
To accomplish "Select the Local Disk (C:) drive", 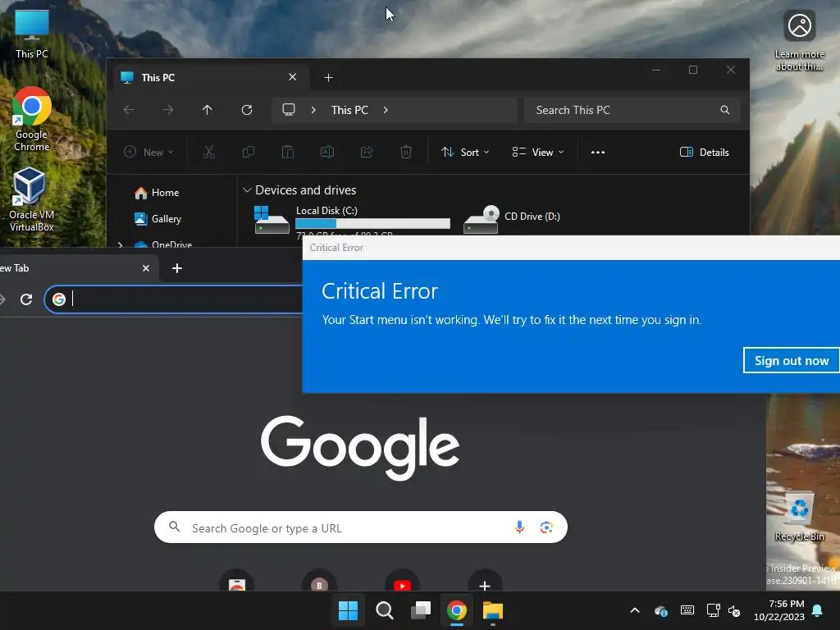I will click(x=351, y=221).
